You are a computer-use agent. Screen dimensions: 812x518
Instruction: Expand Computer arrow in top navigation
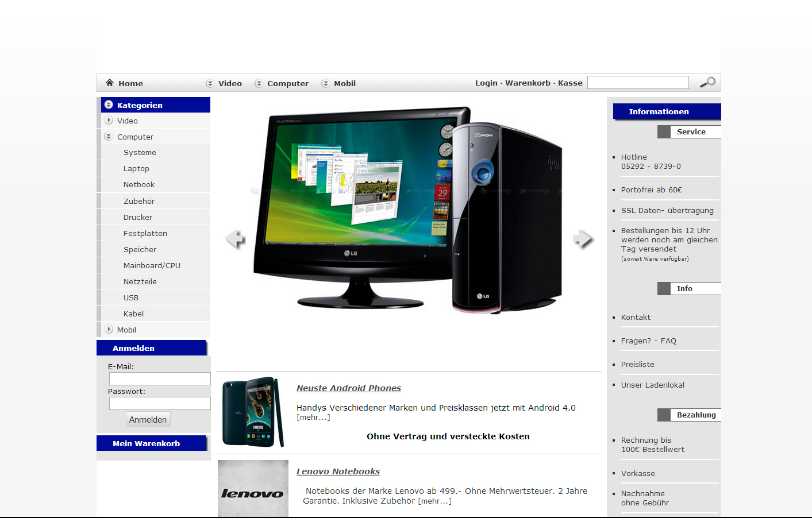(x=259, y=83)
